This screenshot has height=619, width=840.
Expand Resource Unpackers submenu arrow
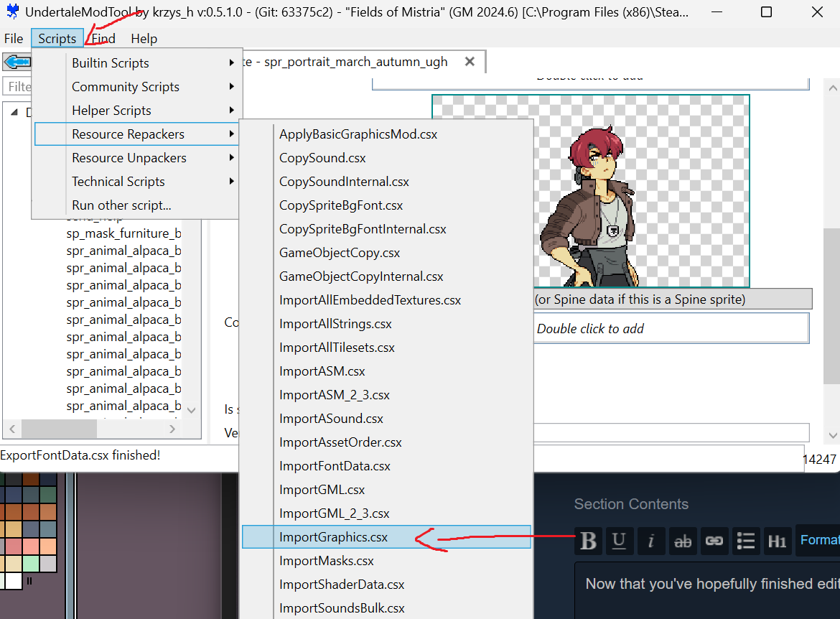[231, 157]
